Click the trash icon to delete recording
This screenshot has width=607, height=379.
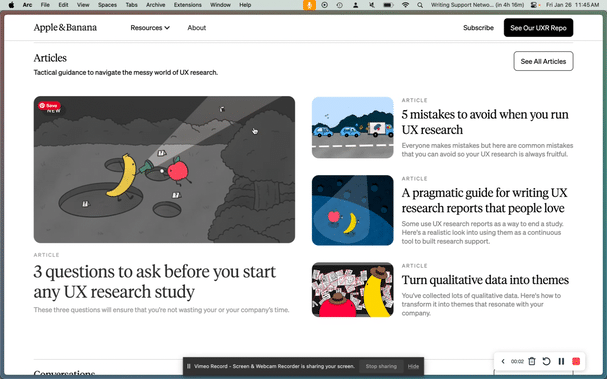[532, 361]
